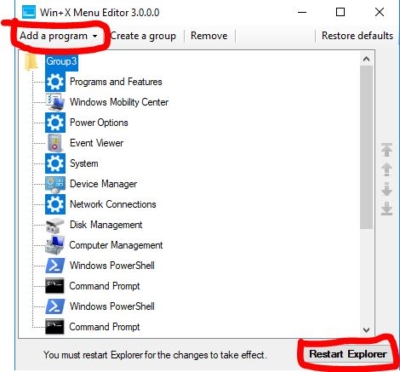This screenshot has height=372, width=400.
Task: Click the move to top arrow
Action: (x=387, y=150)
